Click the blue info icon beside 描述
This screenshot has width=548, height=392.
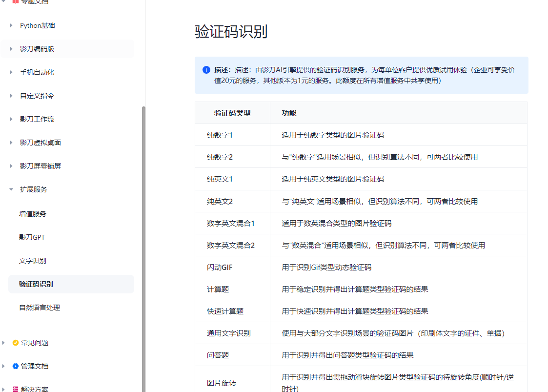click(x=206, y=70)
